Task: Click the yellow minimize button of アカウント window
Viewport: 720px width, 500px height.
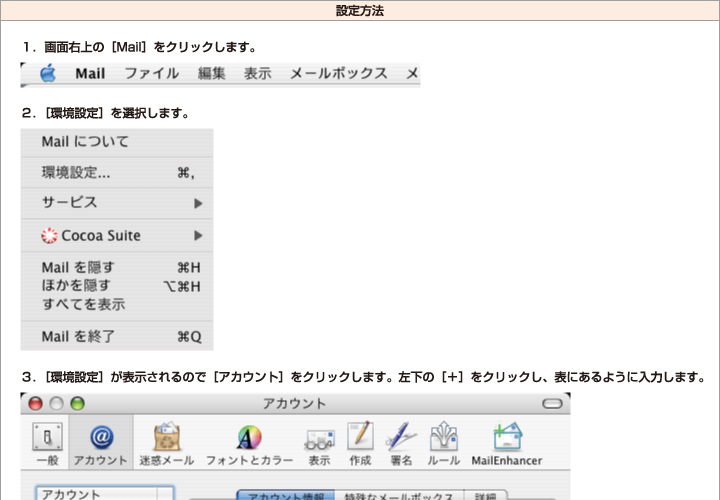Action: click(56, 404)
